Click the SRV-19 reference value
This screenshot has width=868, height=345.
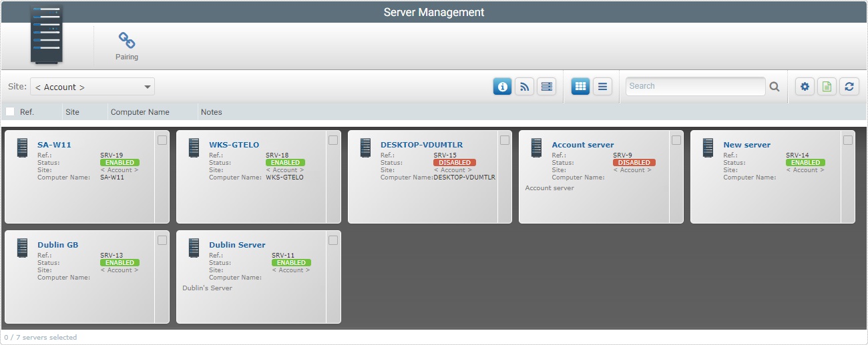112,155
